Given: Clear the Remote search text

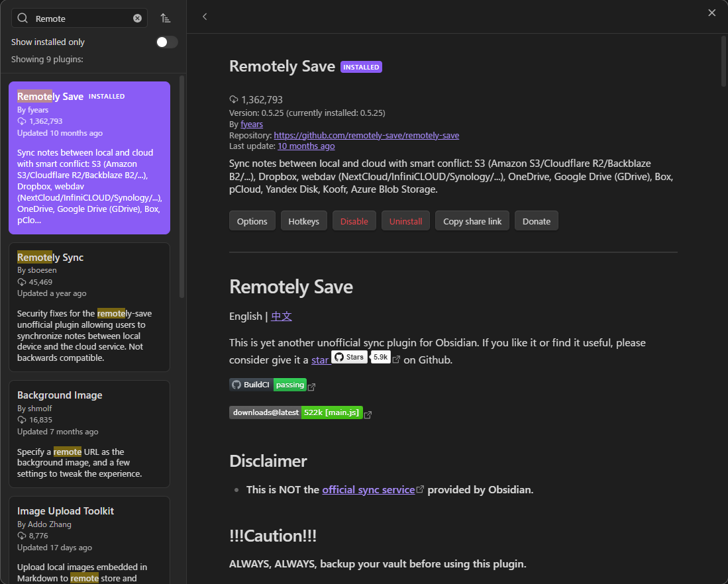Looking at the screenshot, I should coord(137,18).
